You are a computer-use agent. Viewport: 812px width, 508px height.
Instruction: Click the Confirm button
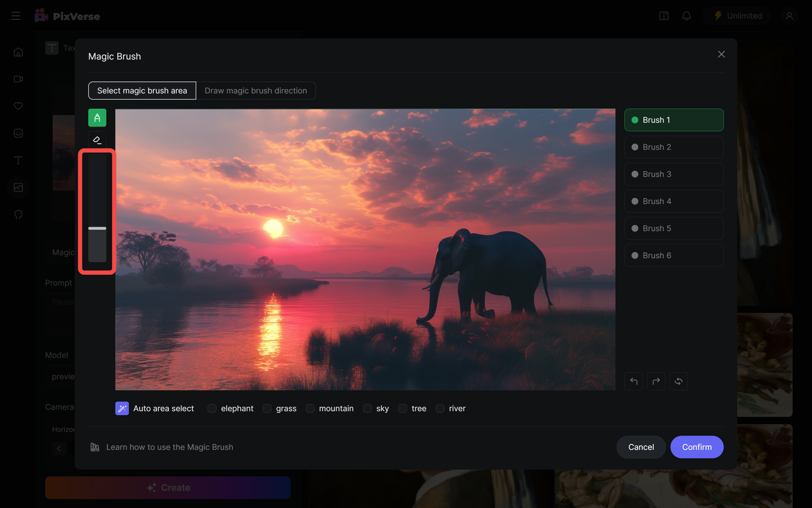pos(697,447)
